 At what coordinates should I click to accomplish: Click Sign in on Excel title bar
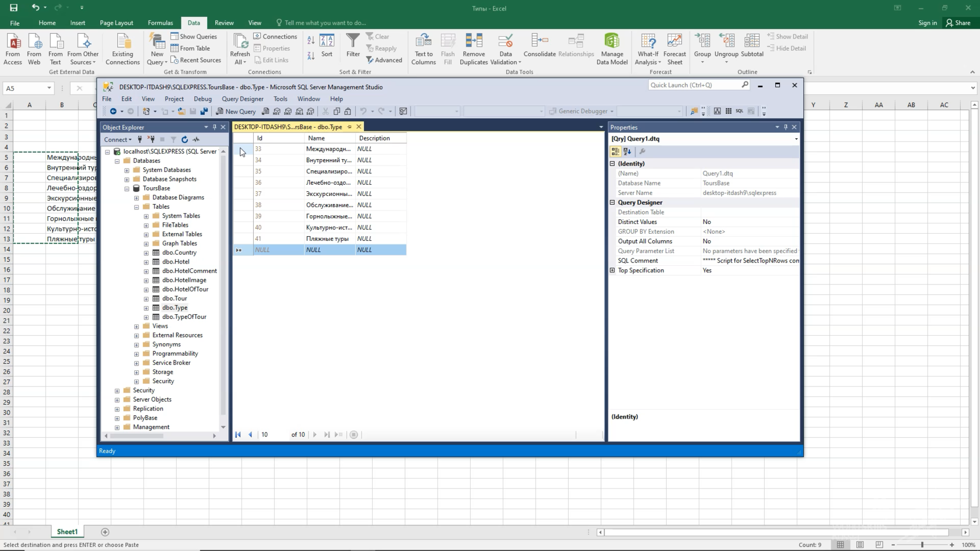pyautogui.click(x=928, y=23)
